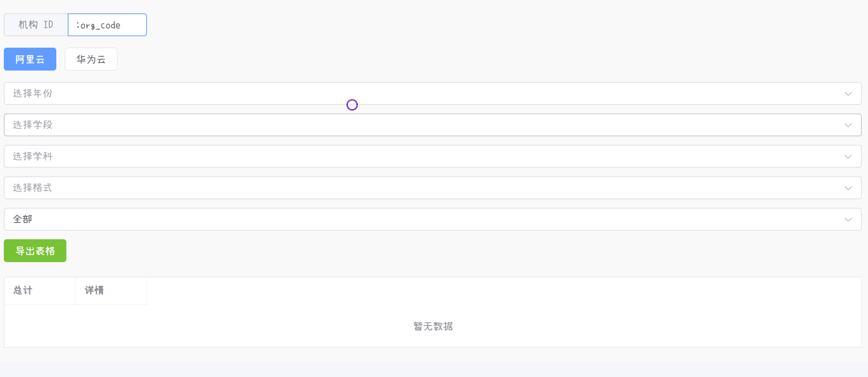
Task: Click the chevron arrow of 选择学科
Action: (x=848, y=157)
